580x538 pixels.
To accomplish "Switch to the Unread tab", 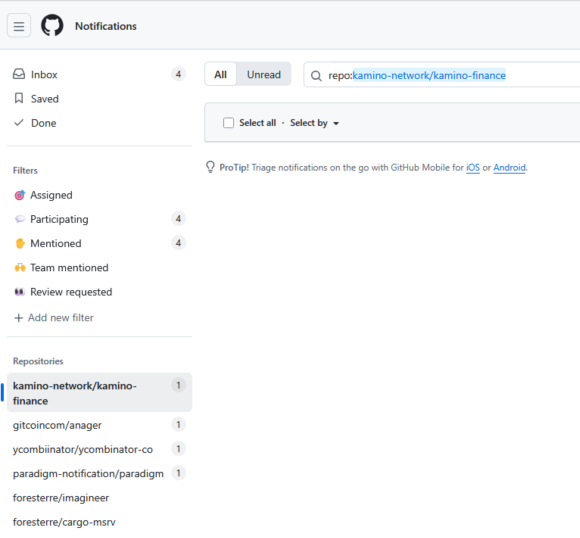I will (264, 74).
